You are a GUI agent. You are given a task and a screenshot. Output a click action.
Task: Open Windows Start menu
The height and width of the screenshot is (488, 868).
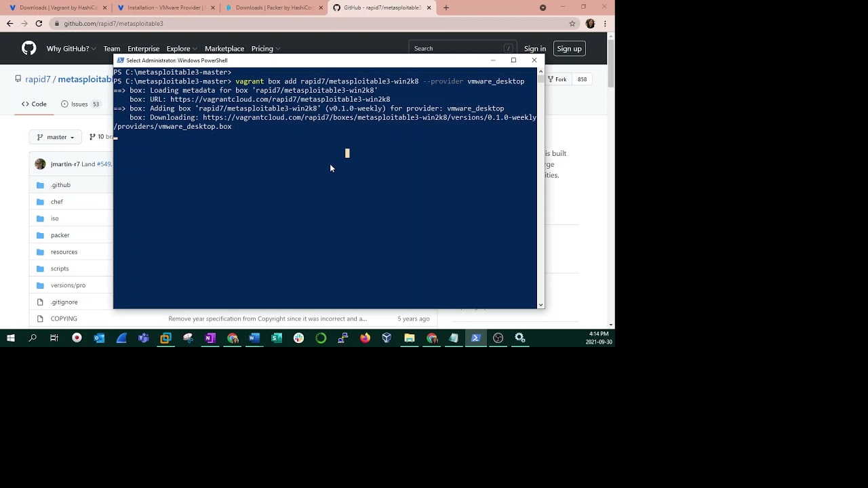[11, 338]
